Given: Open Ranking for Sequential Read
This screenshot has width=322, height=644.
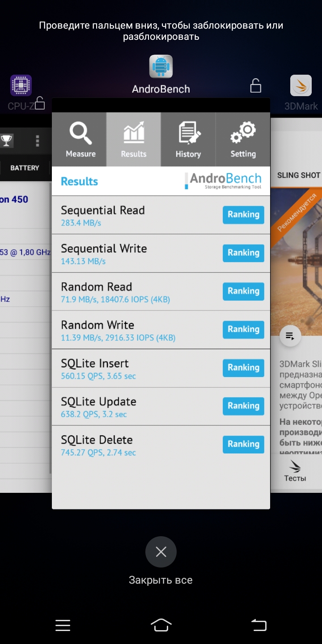Looking at the screenshot, I should pyautogui.click(x=243, y=215).
